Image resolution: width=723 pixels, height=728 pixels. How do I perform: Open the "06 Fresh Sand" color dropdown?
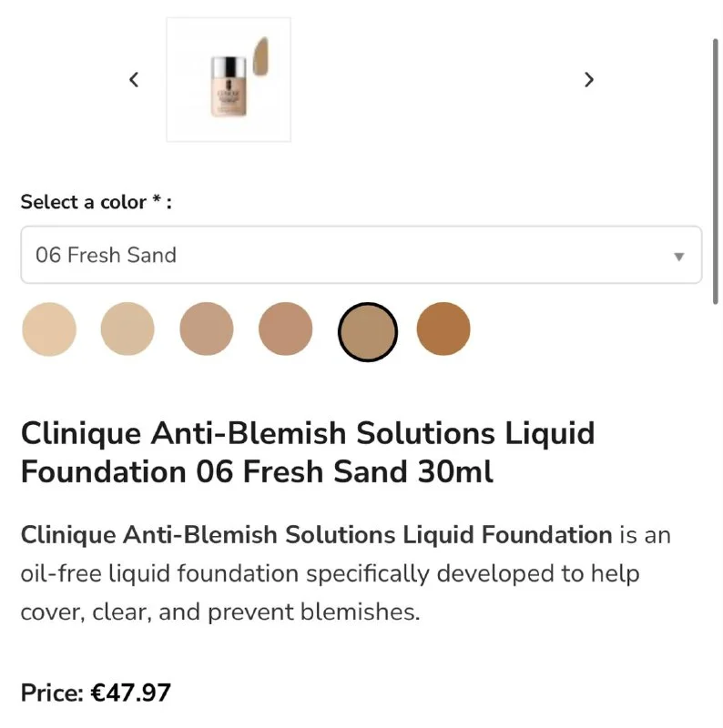(x=361, y=255)
